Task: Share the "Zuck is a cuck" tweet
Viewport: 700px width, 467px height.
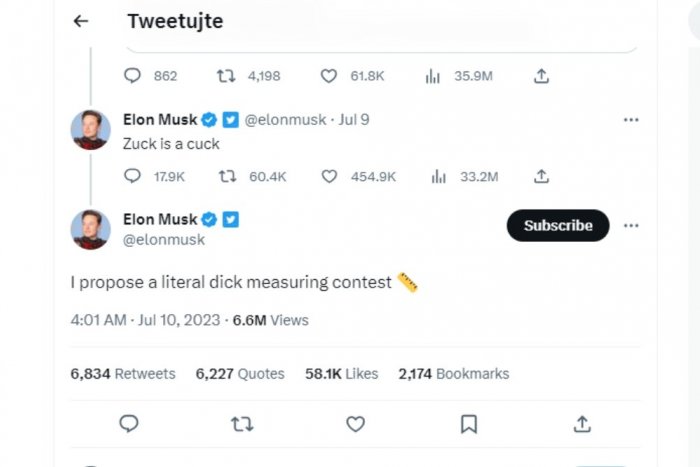Action: [541, 176]
